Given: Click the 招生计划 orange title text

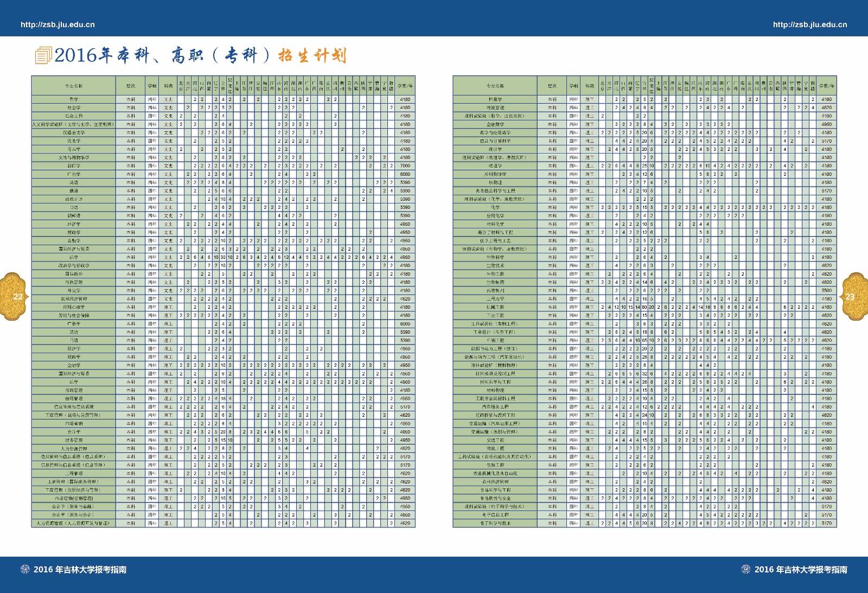Looking at the screenshot, I should tap(311, 55).
